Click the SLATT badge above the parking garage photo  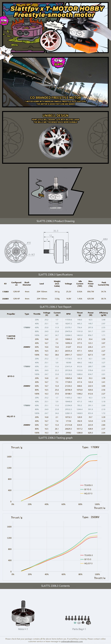tap(58, 62)
